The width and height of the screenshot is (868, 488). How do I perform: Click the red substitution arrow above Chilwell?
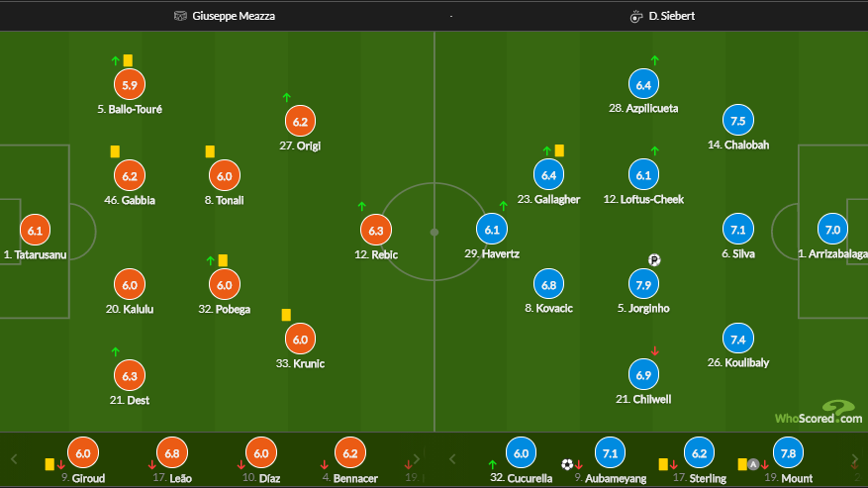(655, 351)
